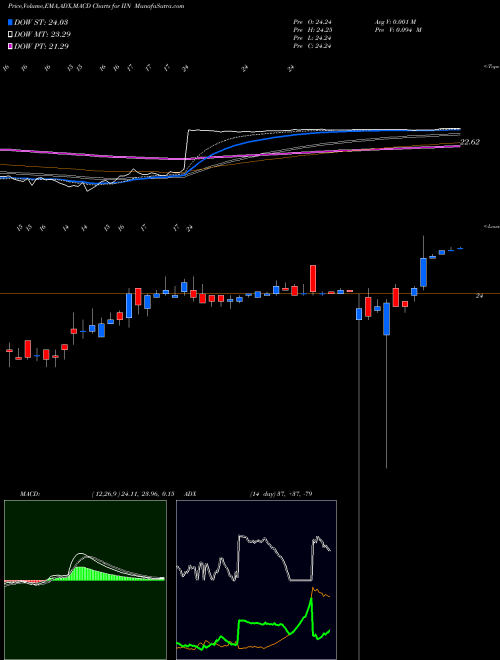Click the "Pre L: 24.24" low value
The image size is (500, 660).
(x=312, y=38)
